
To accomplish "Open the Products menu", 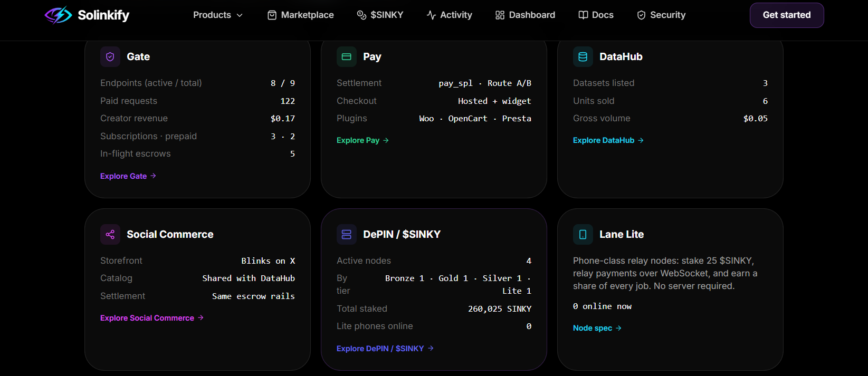I will (x=218, y=15).
